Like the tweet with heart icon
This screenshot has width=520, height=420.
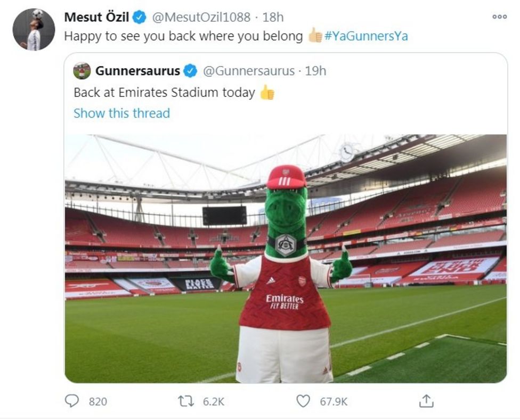[x=303, y=401]
